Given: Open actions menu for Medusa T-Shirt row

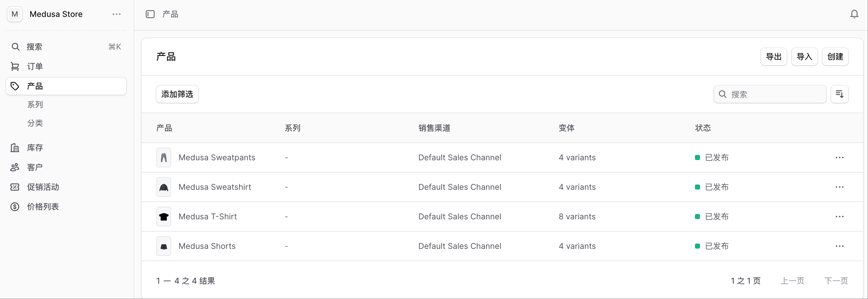Looking at the screenshot, I should pyautogui.click(x=839, y=217).
